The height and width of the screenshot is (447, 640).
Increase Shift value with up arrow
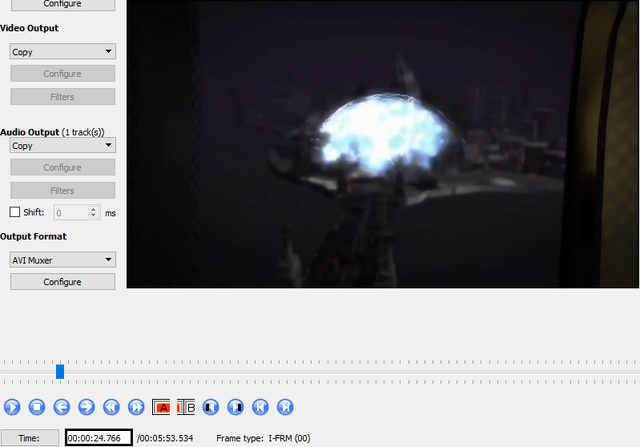[x=94, y=209]
